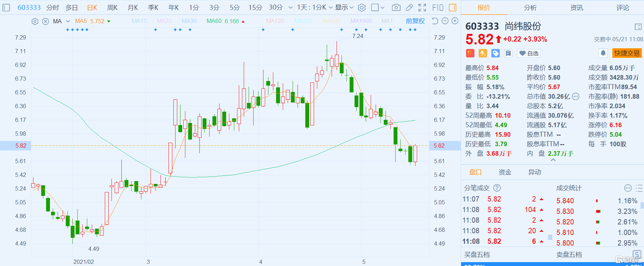Switch to 异动 tab
644x266 pixels.
coord(534,172)
